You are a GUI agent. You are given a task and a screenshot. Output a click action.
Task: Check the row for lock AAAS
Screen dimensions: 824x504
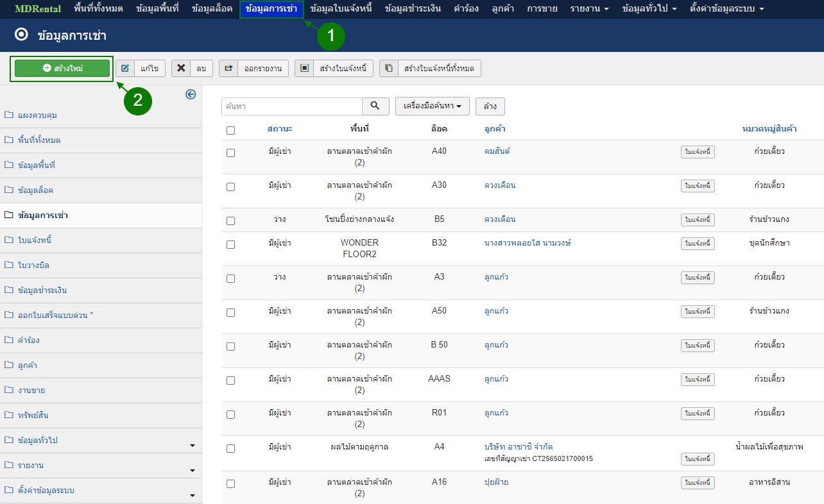point(231,380)
